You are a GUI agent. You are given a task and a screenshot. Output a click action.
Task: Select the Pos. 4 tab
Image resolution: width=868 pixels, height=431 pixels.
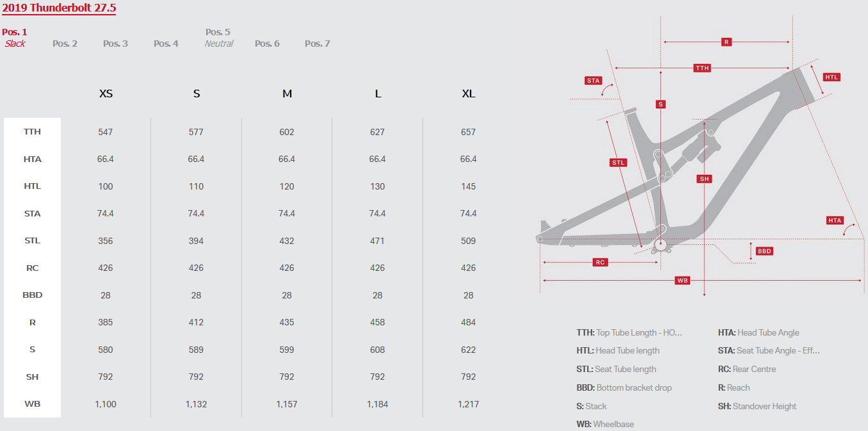coord(166,44)
